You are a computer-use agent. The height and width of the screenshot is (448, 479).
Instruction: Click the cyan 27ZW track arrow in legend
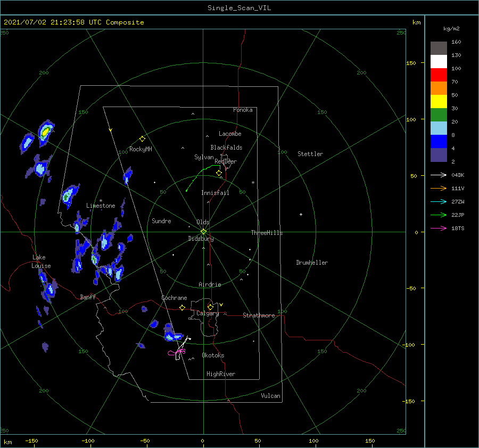click(x=439, y=201)
